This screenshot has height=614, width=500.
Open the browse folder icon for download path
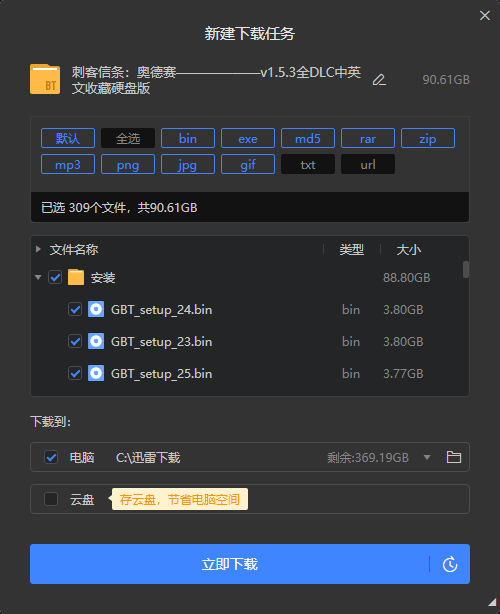coord(454,457)
